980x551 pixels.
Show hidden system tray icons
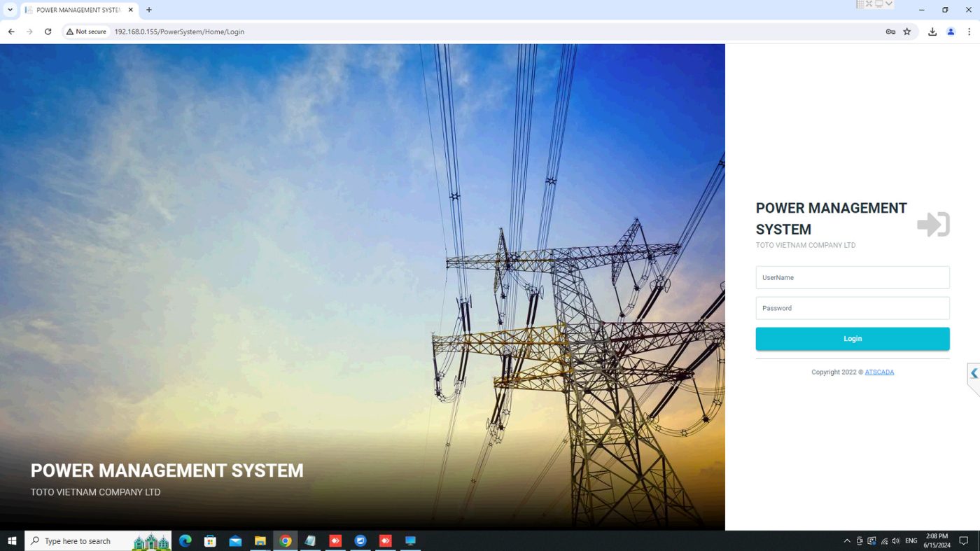tap(847, 541)
